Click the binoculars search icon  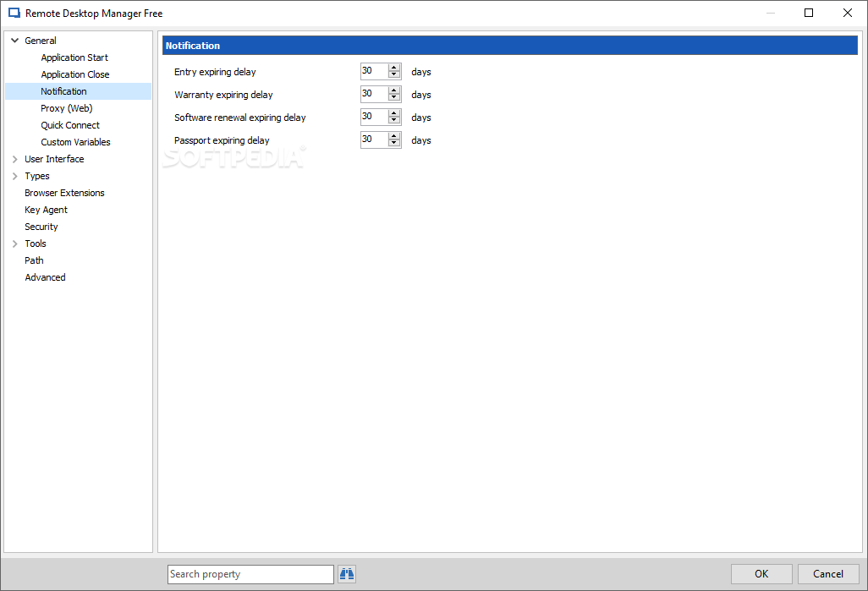point(347,574)
